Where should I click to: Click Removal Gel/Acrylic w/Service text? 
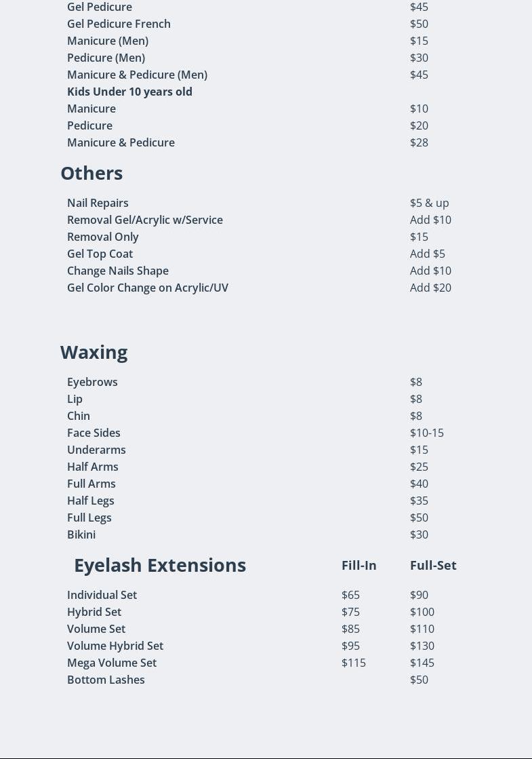[x=144, y=220]
